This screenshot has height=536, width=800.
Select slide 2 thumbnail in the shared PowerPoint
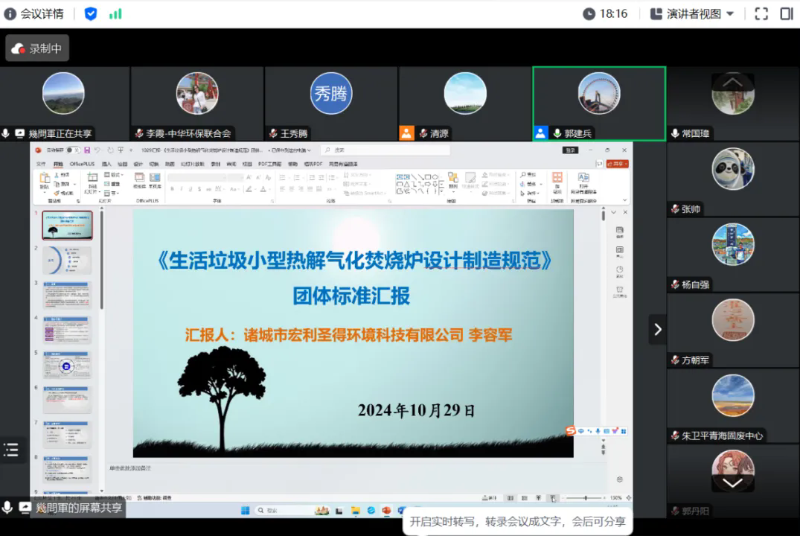click(x=67, y=260)
